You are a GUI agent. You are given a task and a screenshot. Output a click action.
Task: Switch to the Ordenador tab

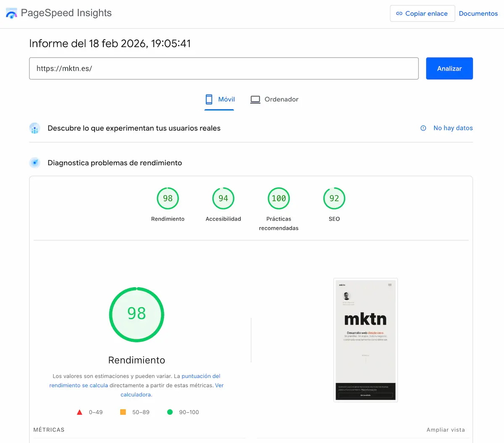[275, 99]
